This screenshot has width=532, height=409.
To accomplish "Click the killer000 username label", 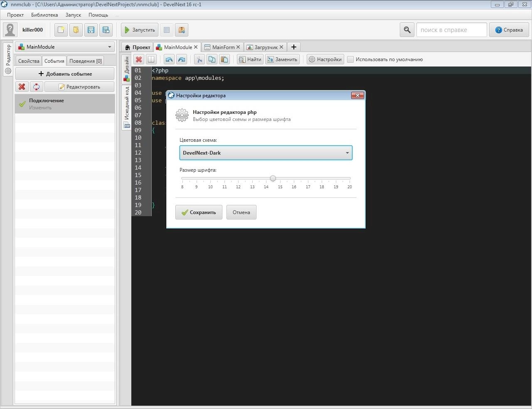I will [32, 30].
